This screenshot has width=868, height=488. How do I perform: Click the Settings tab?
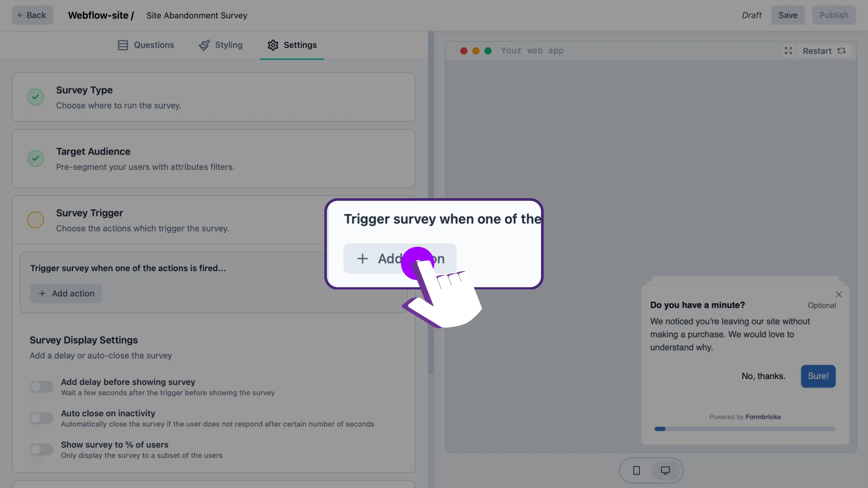coord(292,45)
